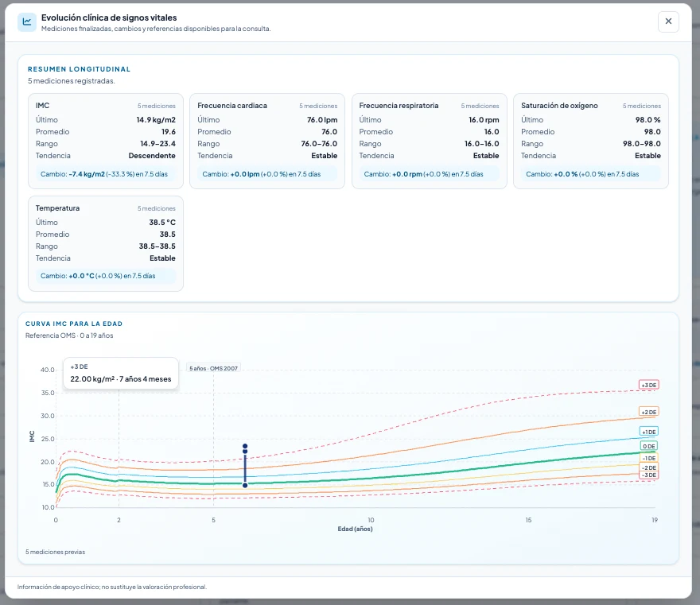Click the chart icon beside dialog title
This screenshot has height=605, width=700.
(27, 21)
